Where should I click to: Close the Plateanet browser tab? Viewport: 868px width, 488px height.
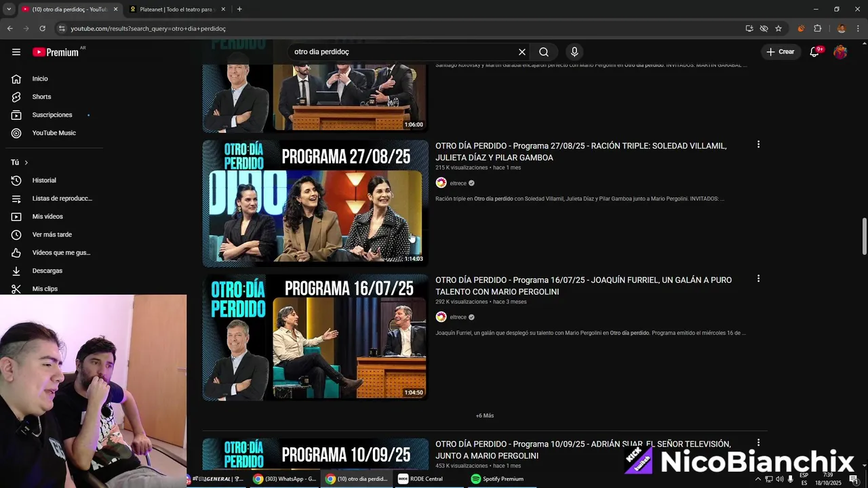(223, 9)
